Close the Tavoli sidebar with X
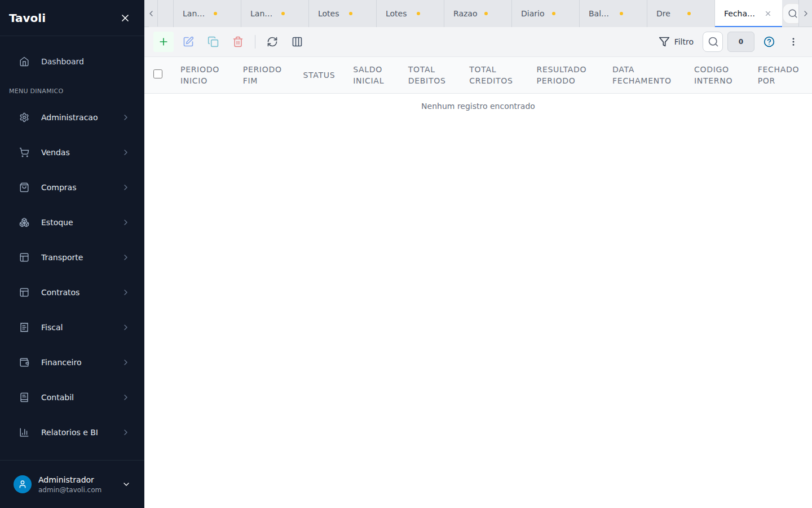This screenshot has width=812, height=508. (x=125, y=18)
